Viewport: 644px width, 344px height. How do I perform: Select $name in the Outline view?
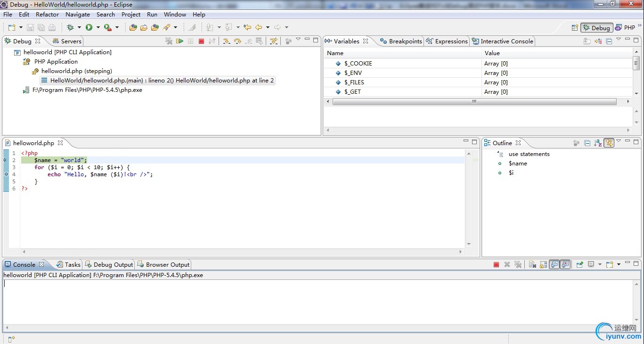point(518,164)
